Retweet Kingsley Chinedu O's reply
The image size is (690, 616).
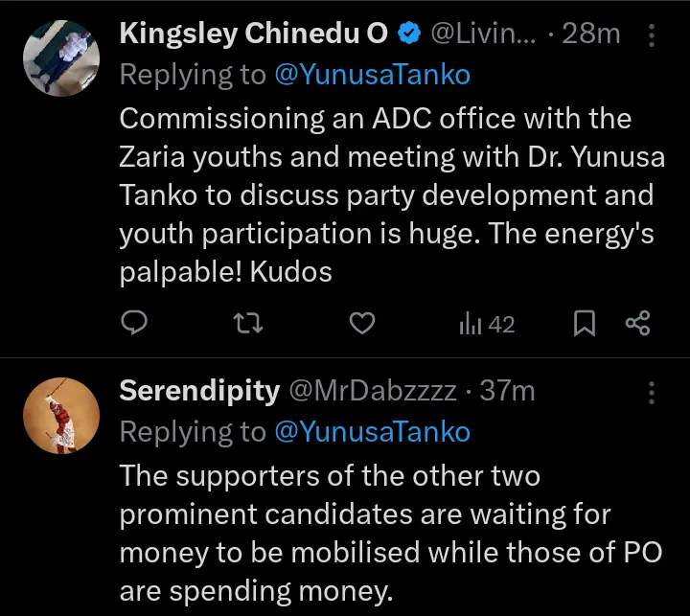point(248,325)
